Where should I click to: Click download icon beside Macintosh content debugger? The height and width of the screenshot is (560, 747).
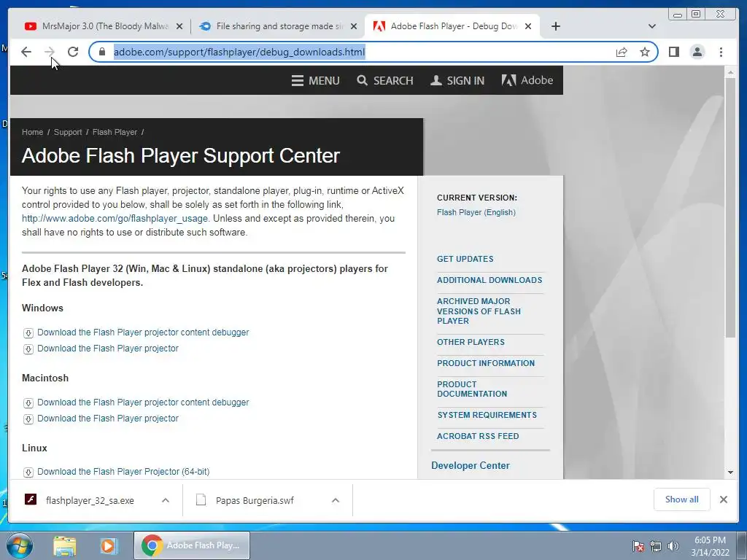28,402
